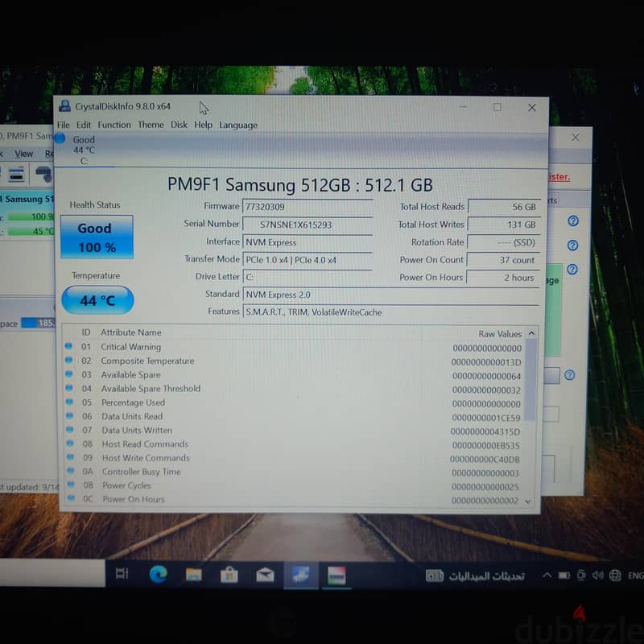Image resolution: width=644 pixels, height=644 pixels.
Task: Open Microsoft Store from the taskbar
Action: [229, 575]
